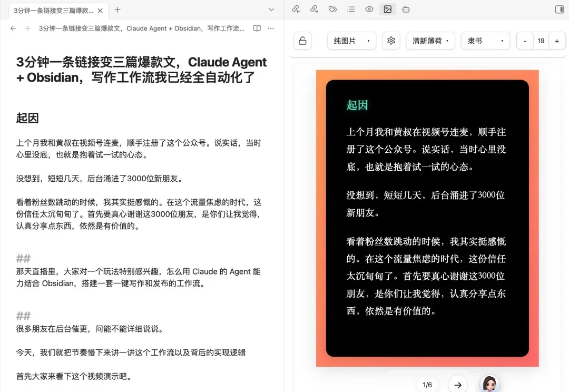Open the note's more options menu

click(x=271, y=28)
